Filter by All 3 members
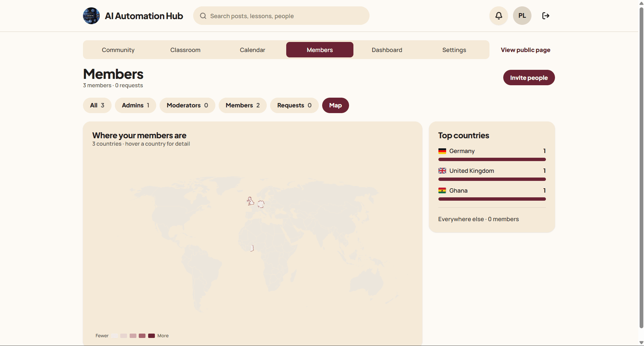The width and height of the screenshot is (644, 346). [x=97, y=105]
